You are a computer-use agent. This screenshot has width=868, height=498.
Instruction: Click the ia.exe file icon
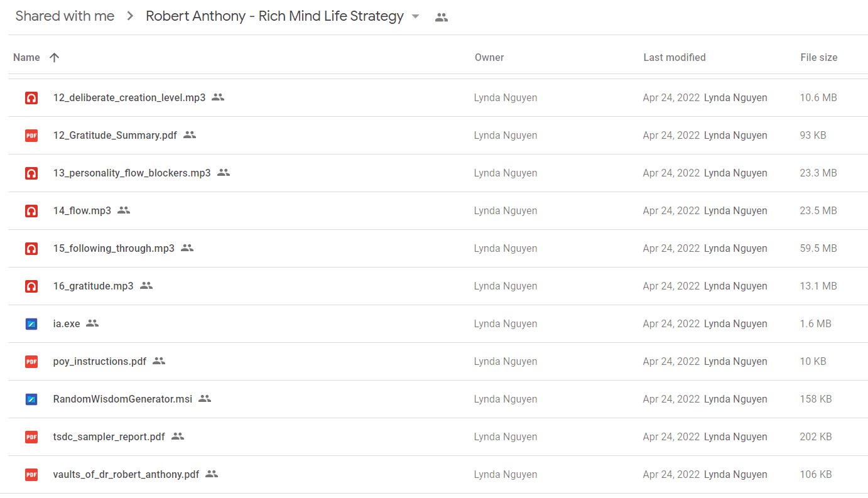pos(31,324)
